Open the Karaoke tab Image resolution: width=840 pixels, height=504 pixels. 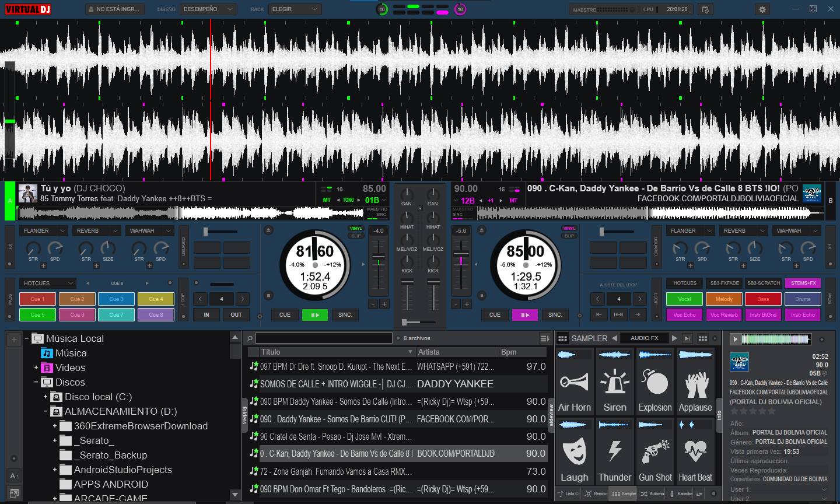[681, 494]
